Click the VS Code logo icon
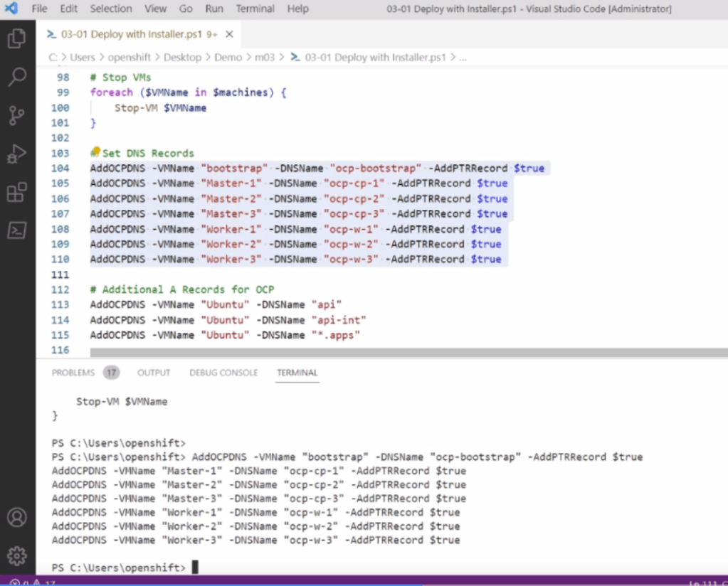The image size is (728, 586). tap(11, 9)
